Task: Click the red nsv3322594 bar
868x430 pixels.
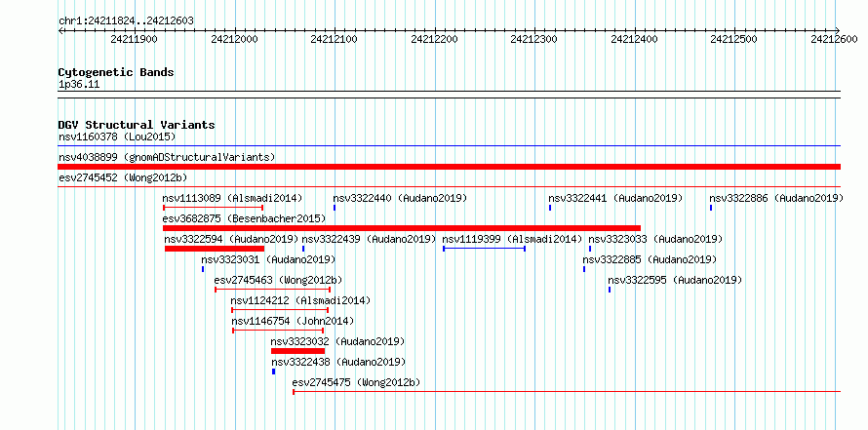Action: click(x=215, y=249)
